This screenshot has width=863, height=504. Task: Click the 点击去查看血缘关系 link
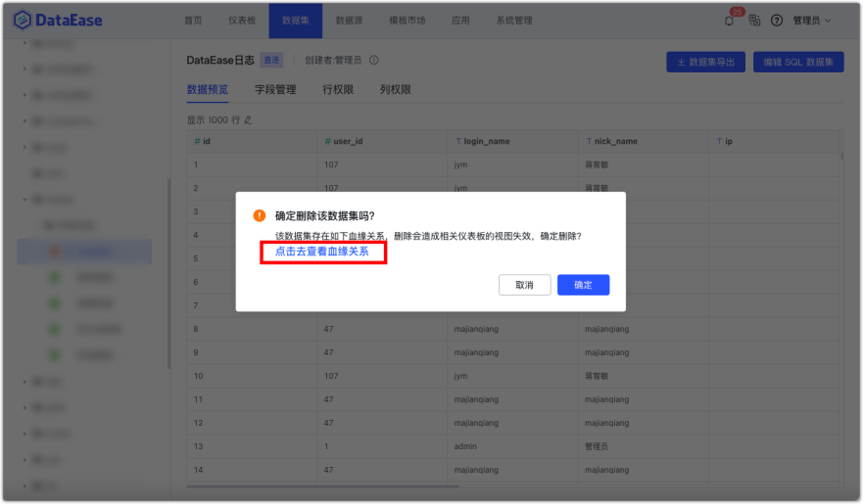click(x=322, y=252)
